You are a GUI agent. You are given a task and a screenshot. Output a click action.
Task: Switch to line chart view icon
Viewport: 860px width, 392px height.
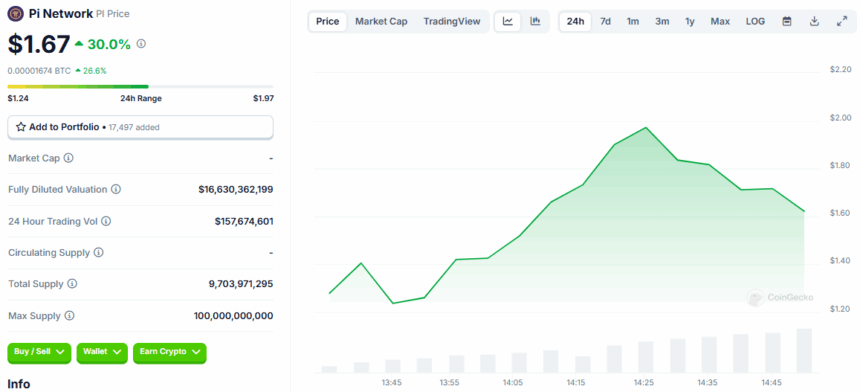pos(508,22)
